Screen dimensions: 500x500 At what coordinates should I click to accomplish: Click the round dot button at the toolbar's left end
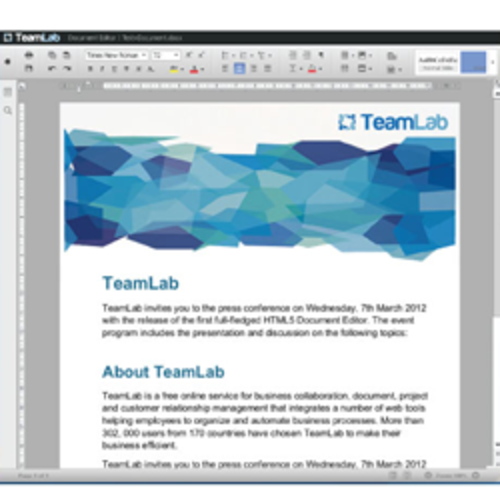pos(8,61)
